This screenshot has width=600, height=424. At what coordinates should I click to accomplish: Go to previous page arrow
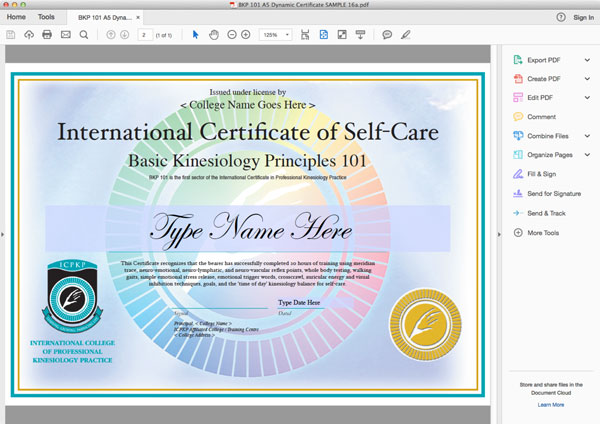111,35
